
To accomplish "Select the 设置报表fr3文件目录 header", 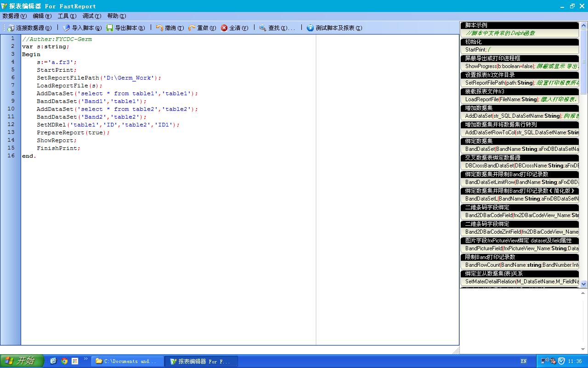I will [520, 75].
